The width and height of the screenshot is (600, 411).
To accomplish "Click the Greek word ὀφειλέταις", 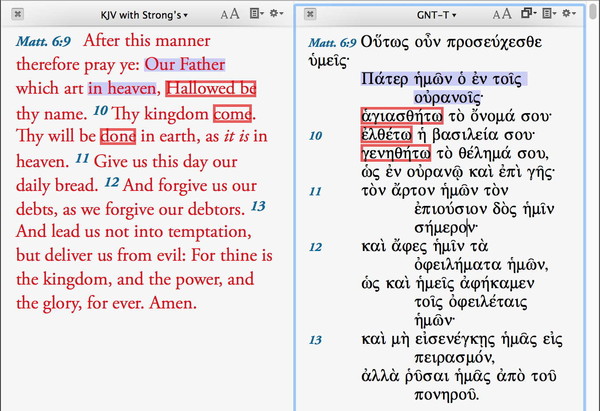I will click(x=488, y=302).
